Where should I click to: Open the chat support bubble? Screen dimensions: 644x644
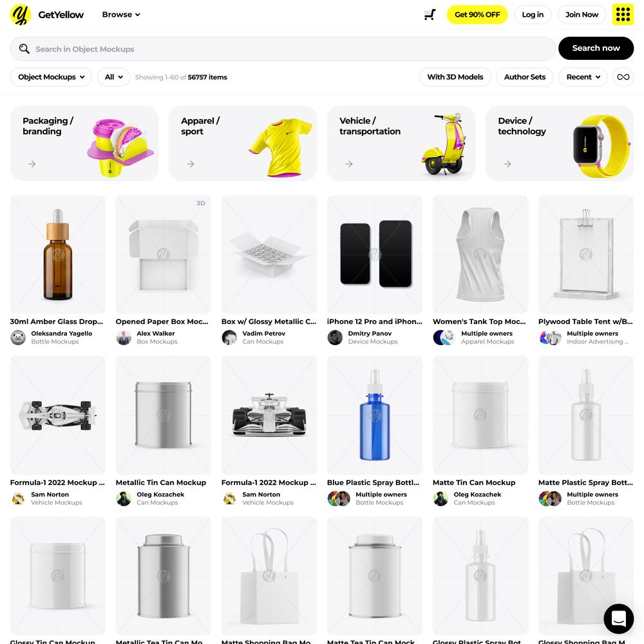click(618, 618)
